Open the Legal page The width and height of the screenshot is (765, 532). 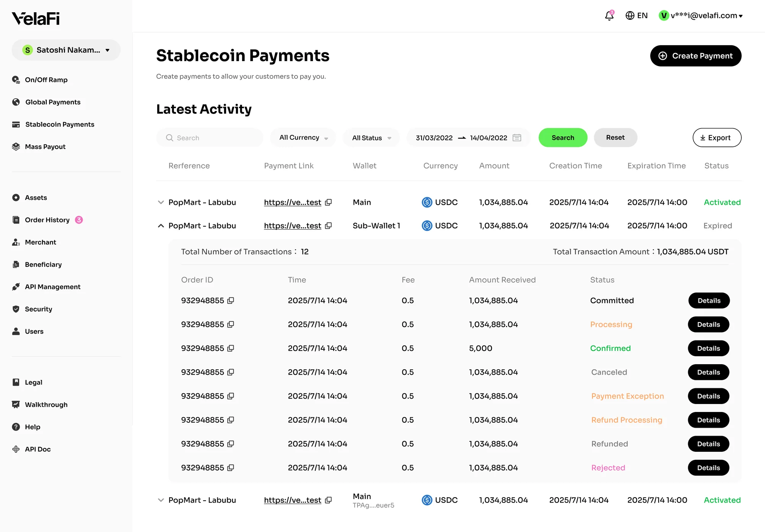(27, 383)
